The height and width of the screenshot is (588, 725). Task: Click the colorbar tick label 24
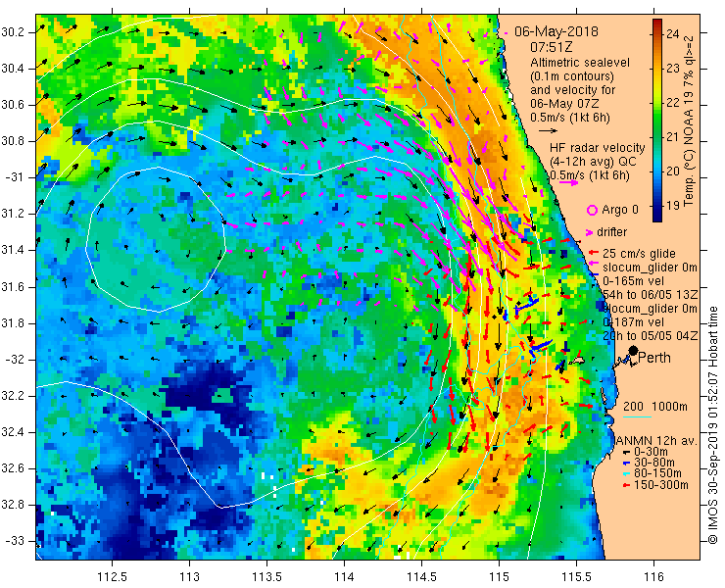pos(673,34)
